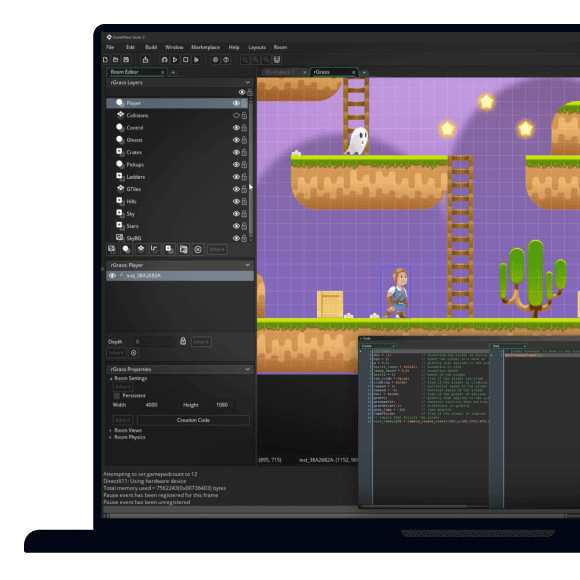This screenshot has width=580, height=580.
Task: Click the Create Executable export icon
Action: (145, 60)
